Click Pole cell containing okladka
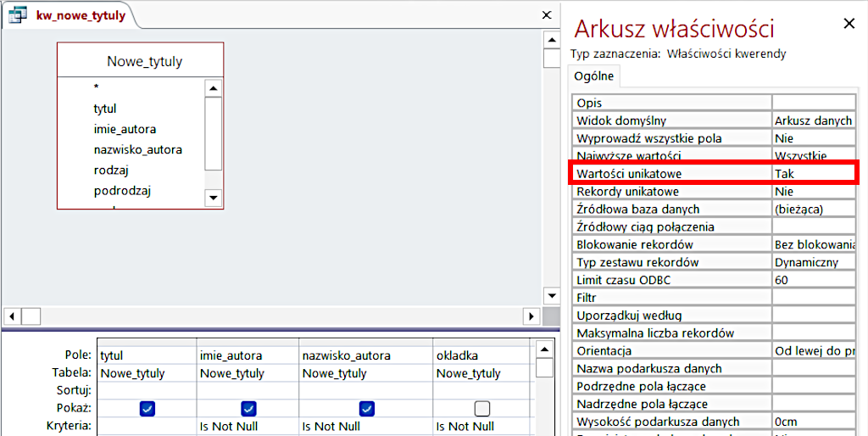Viewport: 868px width, 436px height. coord(481,355)
